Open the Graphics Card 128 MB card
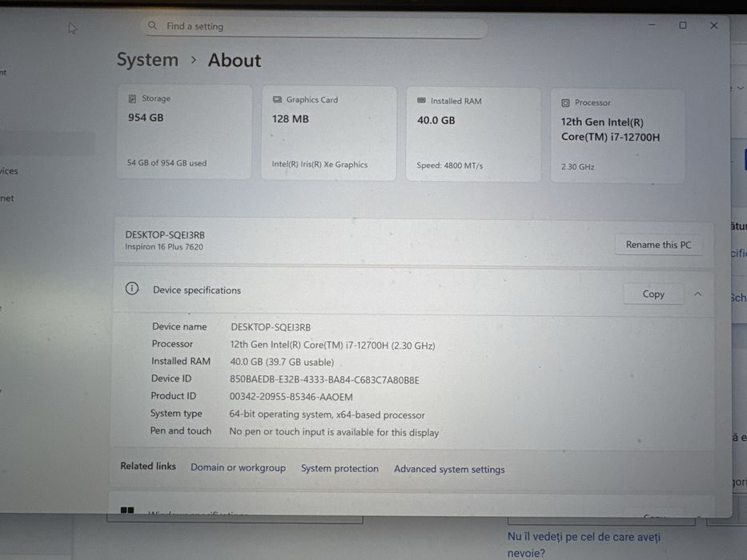The image size is (747, 560). [x=329, y=134]
